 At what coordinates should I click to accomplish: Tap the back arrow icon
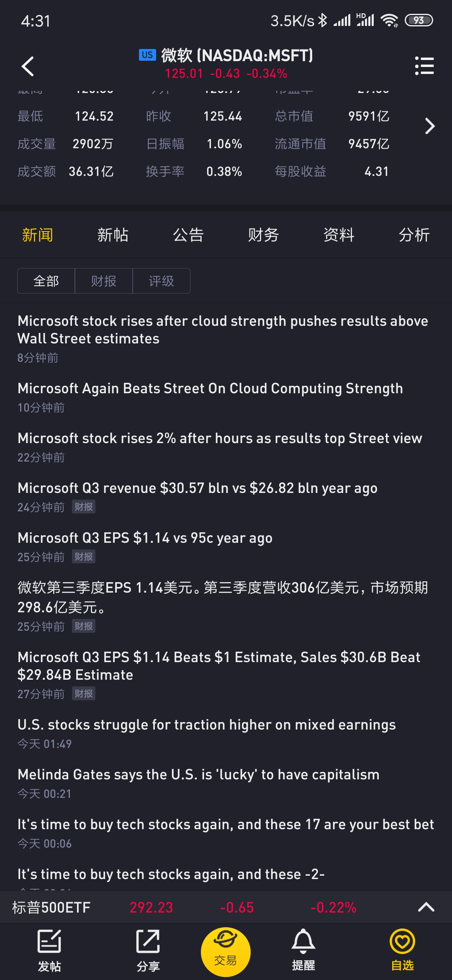(28, 66)
